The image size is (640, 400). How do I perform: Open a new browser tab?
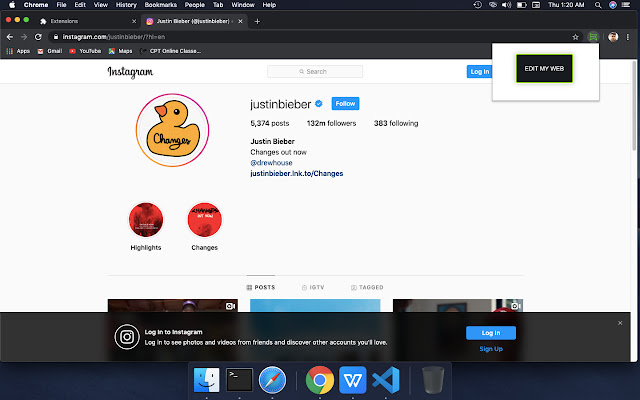click(257, 21)
